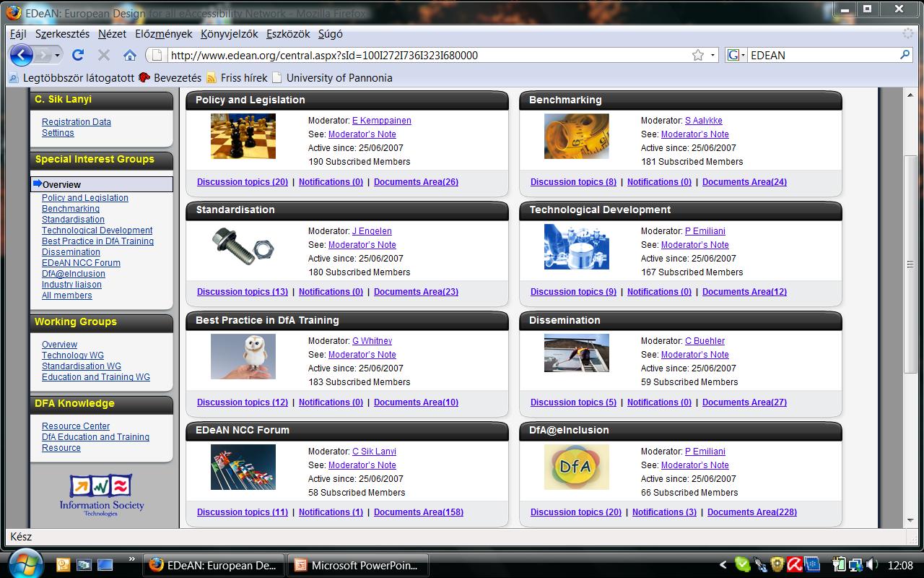Screen dimensions: 924x578
Task: Open the Nézet menu
Action: (112, 34)
